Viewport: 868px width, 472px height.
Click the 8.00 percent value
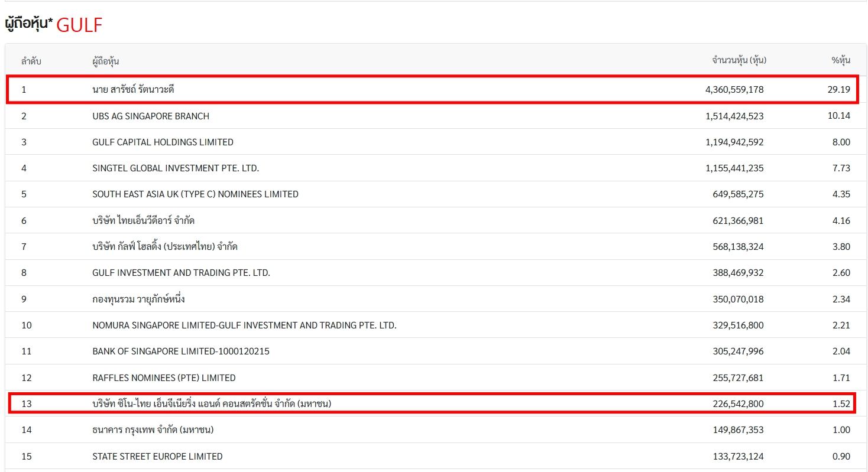pos(841,142)
